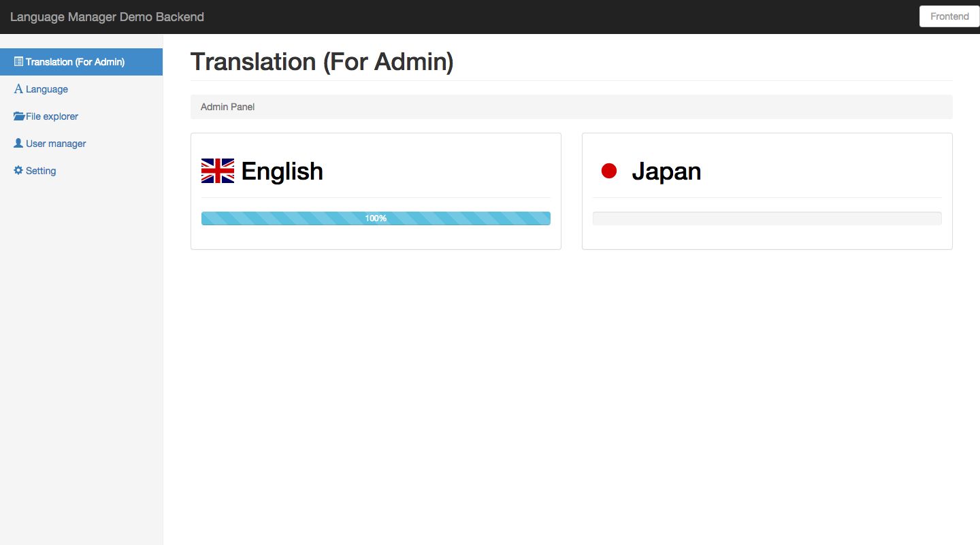Go to the Language section

click(47, 89)
